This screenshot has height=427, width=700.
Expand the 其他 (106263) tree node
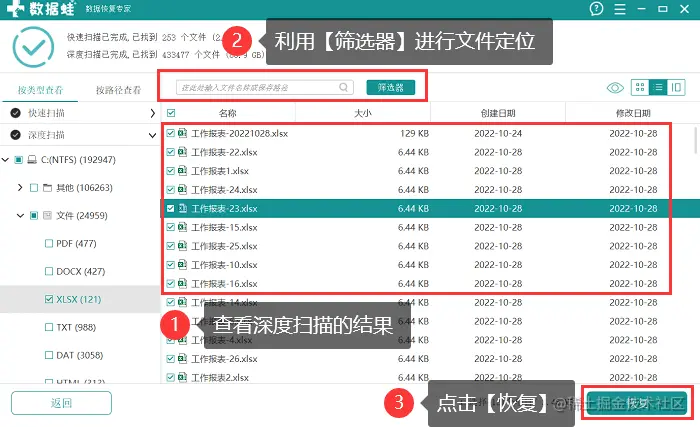20,187
